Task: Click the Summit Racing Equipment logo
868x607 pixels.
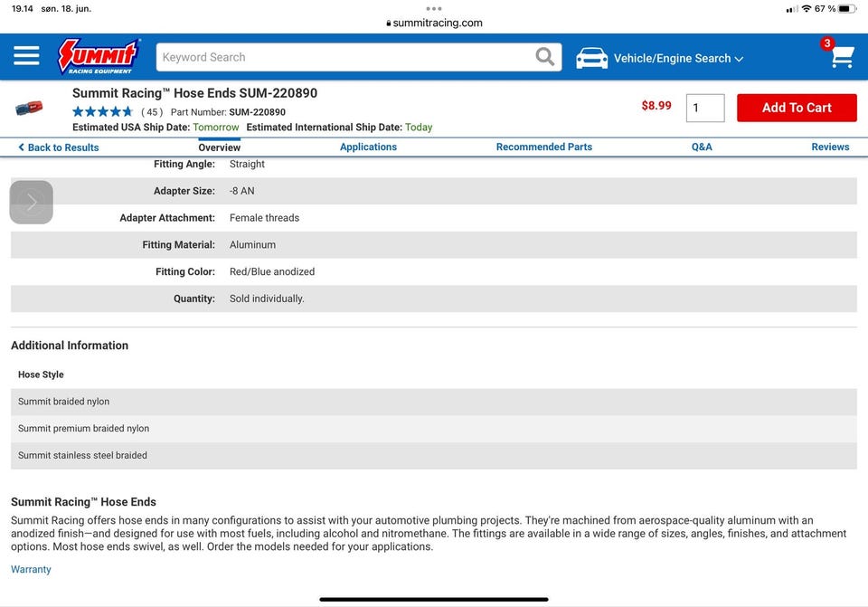Action: tap(99, 56)
